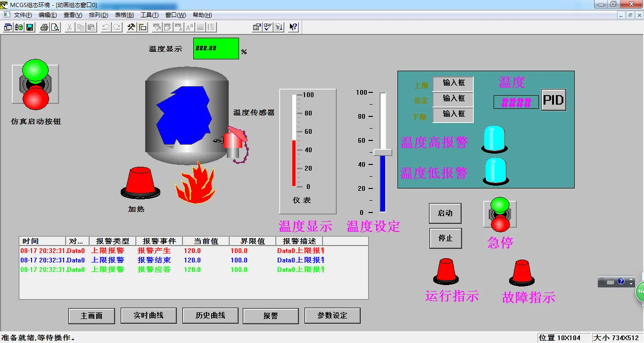
Task: Open the properties icon with arrow
Action: coord(257,27)
